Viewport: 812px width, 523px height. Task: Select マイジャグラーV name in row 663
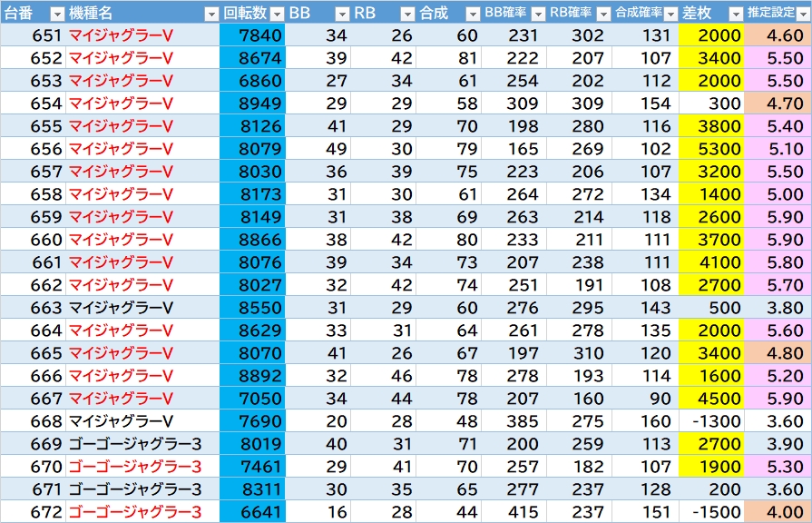[122, 308]
